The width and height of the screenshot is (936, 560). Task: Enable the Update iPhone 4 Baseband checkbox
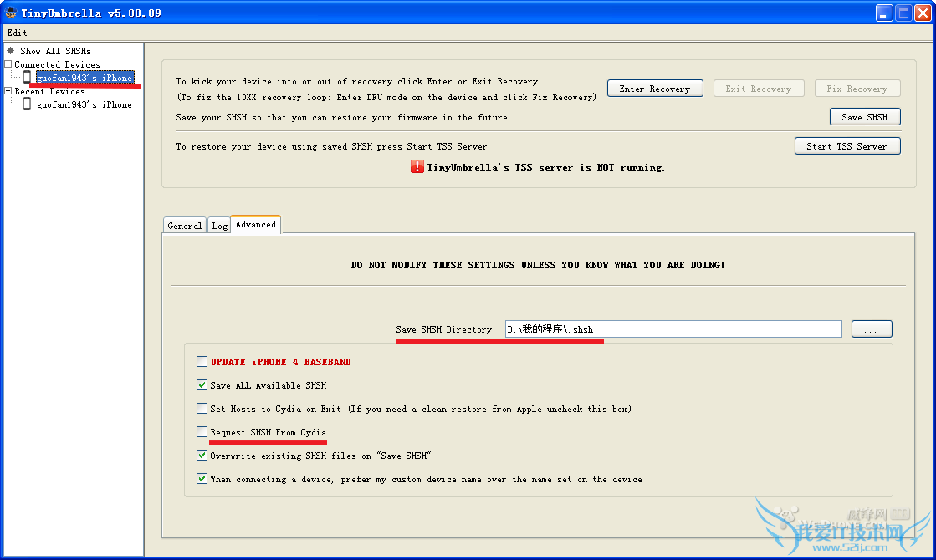(202, 361)
